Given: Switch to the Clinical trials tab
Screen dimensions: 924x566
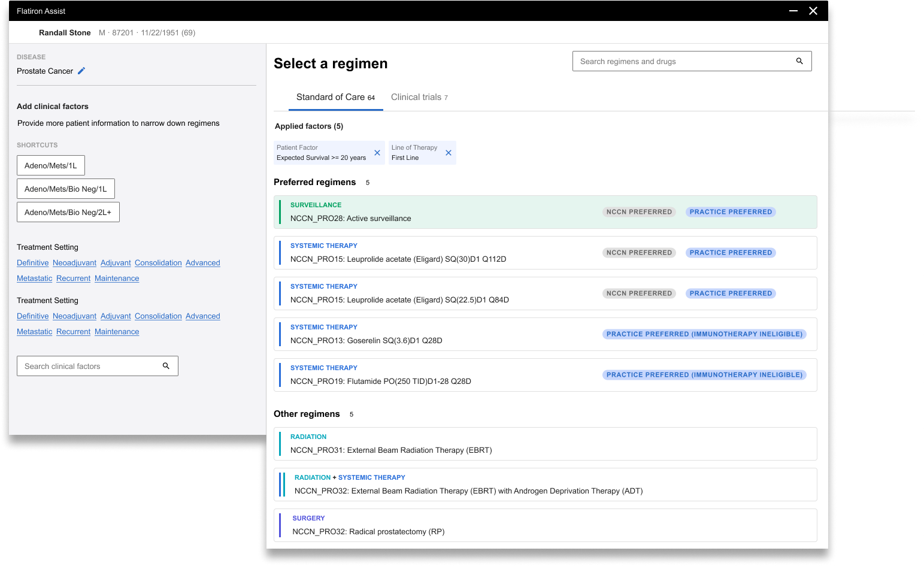Looking at the screenshot, I should (419, 97).
